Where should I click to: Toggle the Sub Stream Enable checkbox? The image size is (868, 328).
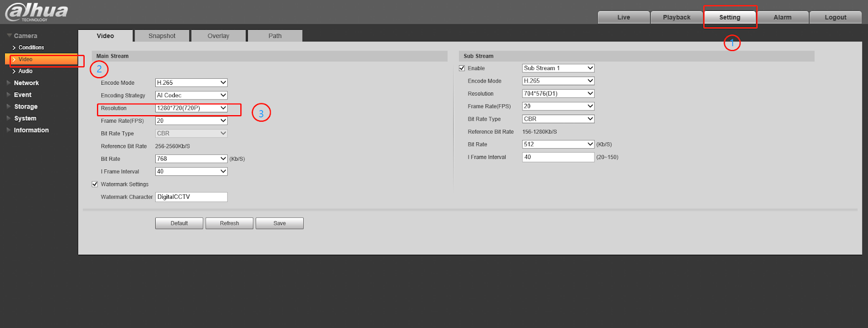(462, 68)
